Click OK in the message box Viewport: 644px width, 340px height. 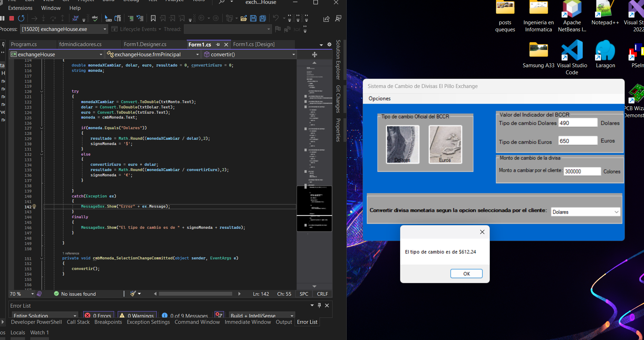click(466, 273)
